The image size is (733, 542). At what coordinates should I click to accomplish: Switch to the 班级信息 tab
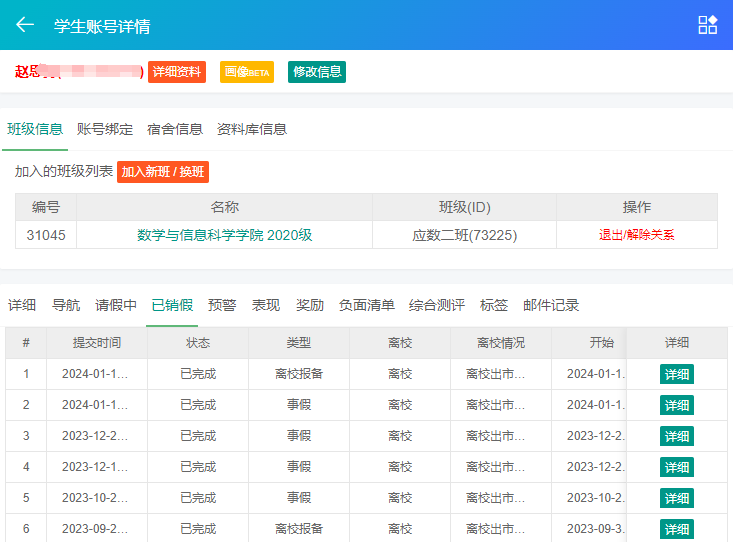pos(35,129)
